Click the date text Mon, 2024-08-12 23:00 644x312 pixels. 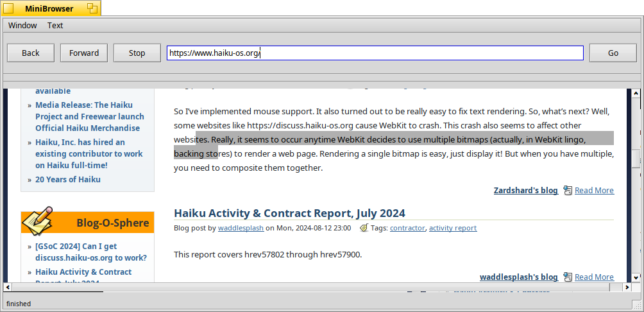[314, 228]
